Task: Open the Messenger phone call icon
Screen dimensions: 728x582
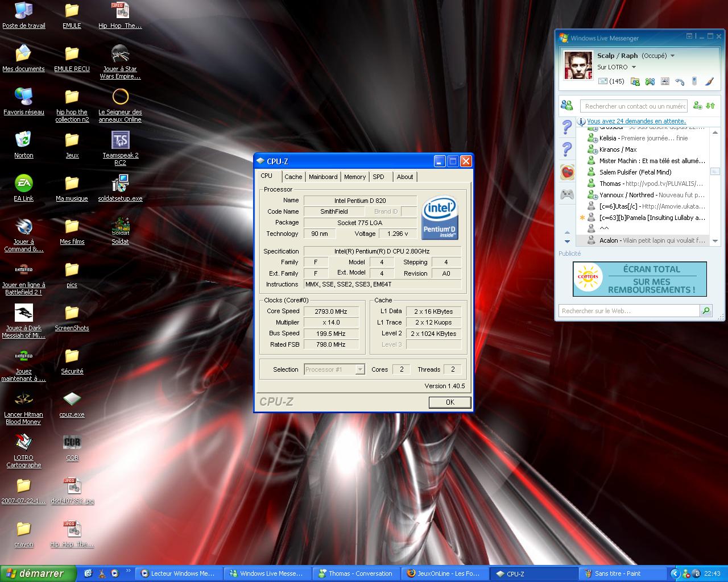Action: (680, 82)
